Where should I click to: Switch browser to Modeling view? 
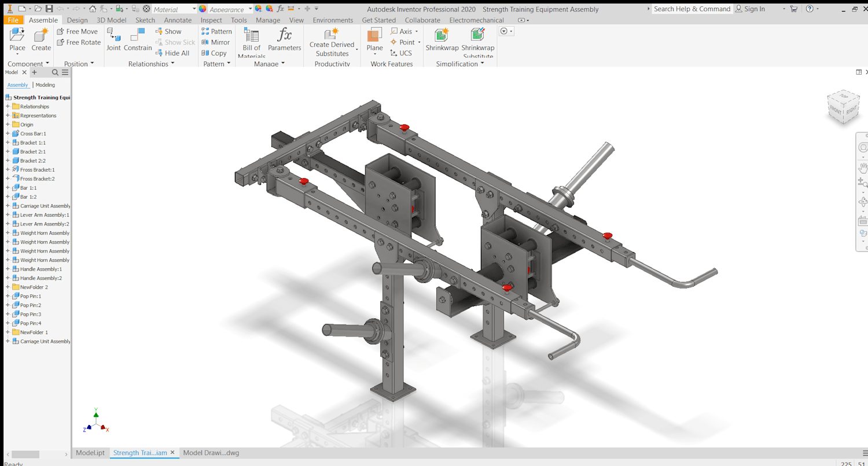[45, 85]
